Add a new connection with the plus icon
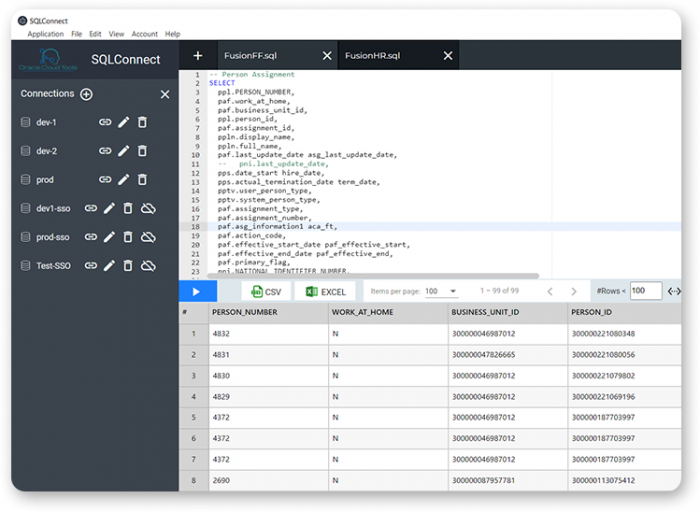The width and height of the screenshot is (700, 512). 86,94
